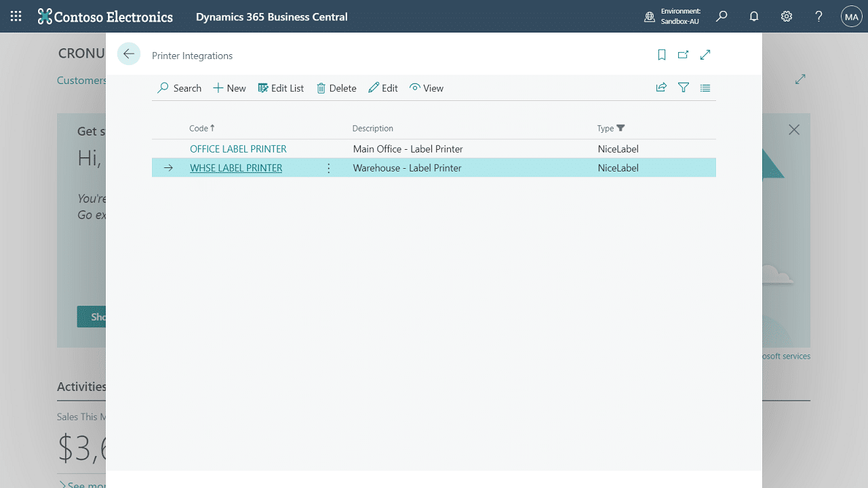This screenshot has height=488, width=868.
Task: Open the settings gear menu
Action: (787, 16)
